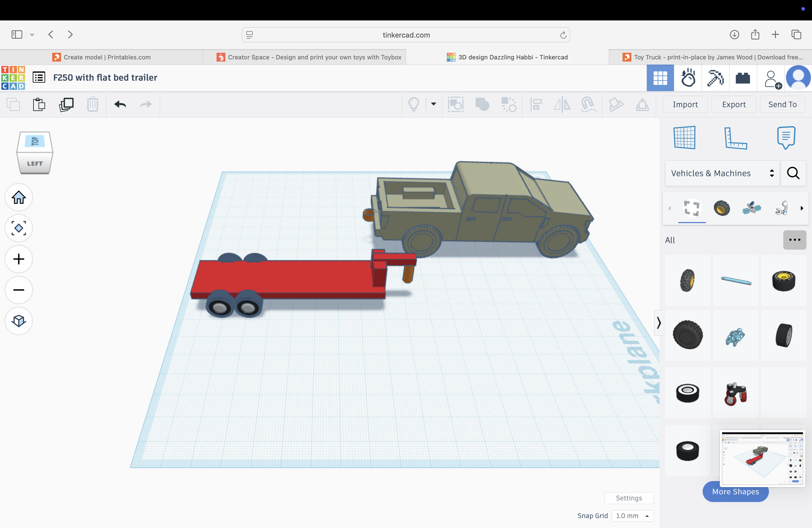Viewport: 812px width, 528px height.
Task: Reset to Home view
Action: (x=19, y=197)
